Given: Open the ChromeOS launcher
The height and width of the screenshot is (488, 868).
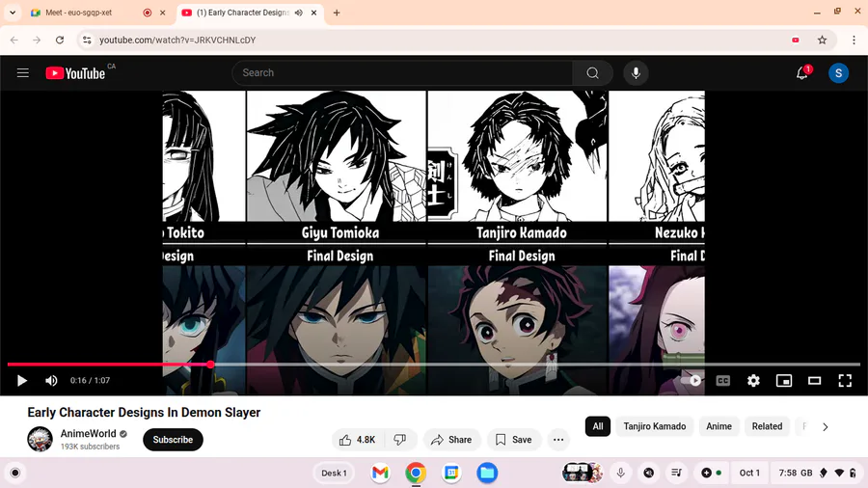Looking at the screenshot, I should (14, 474).
